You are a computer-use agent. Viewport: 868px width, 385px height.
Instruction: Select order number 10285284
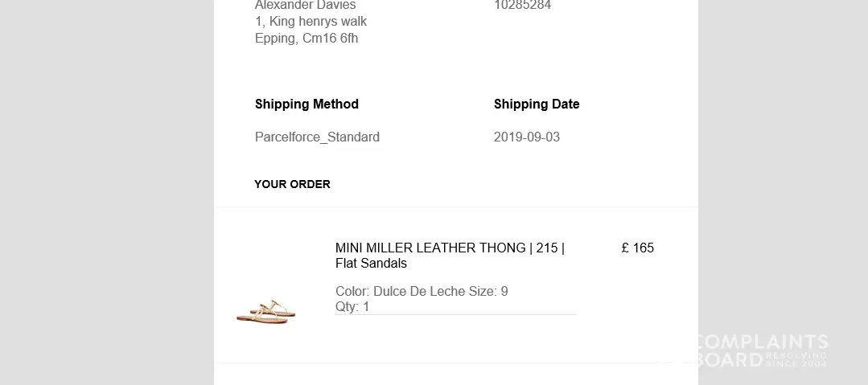(x=522, y=6)
